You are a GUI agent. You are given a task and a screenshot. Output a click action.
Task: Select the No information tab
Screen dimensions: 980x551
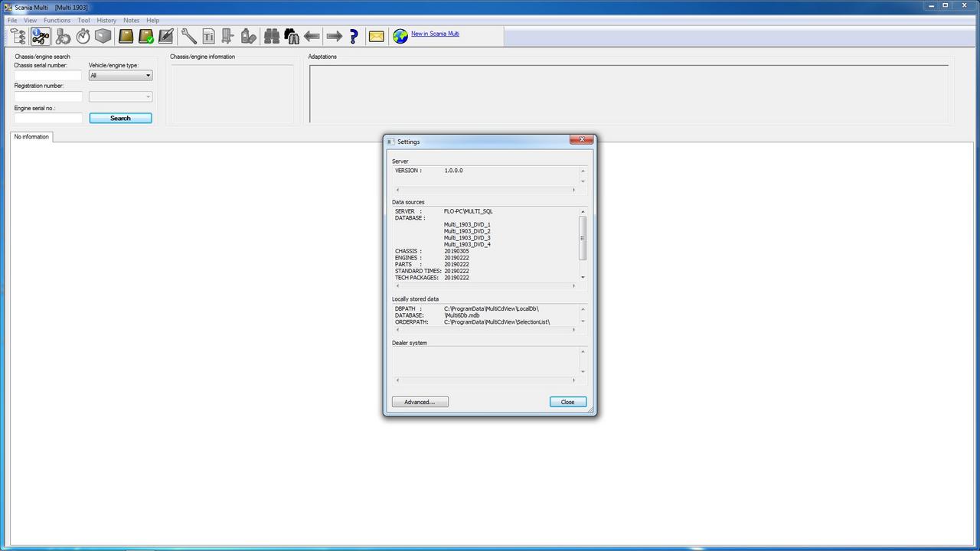(x=31, y=137)
